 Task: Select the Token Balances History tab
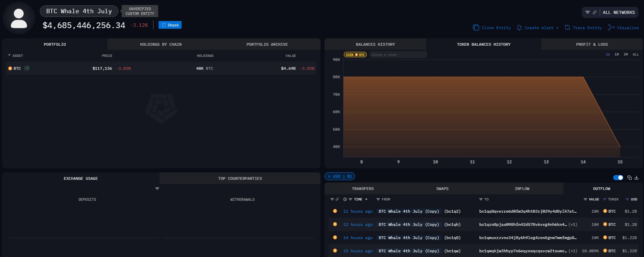[x=483, y=44]
